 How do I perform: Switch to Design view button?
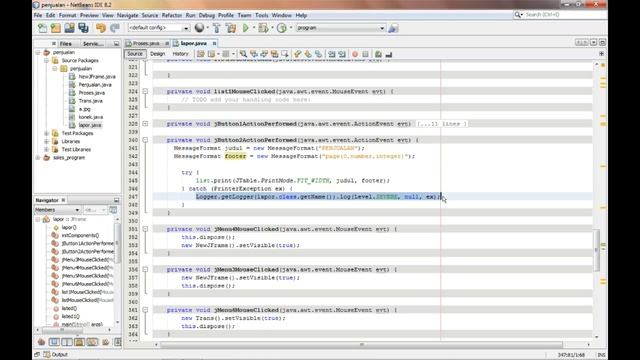(x=158, y=54)
